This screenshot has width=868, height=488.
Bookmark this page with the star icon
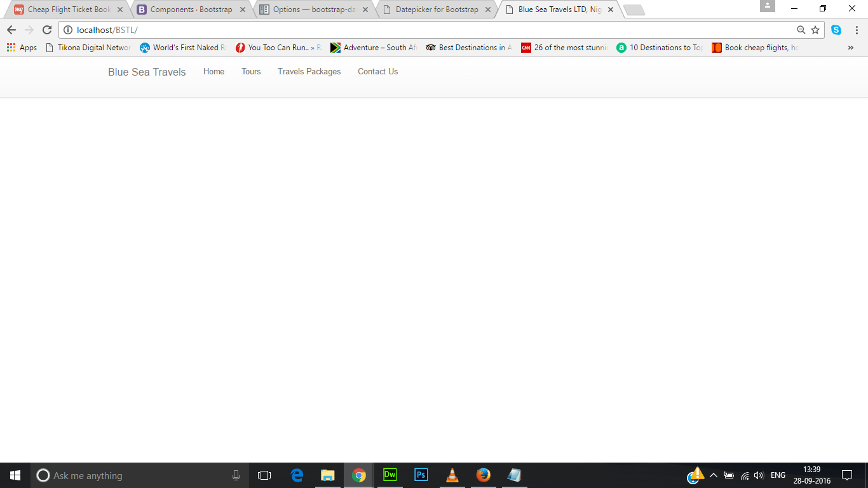815,30
